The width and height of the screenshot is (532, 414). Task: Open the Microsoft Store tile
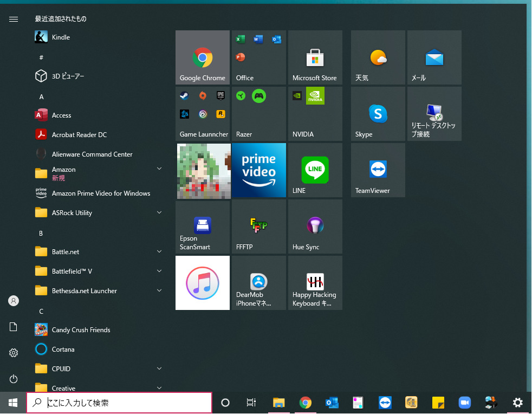click(x=315, y=57)
